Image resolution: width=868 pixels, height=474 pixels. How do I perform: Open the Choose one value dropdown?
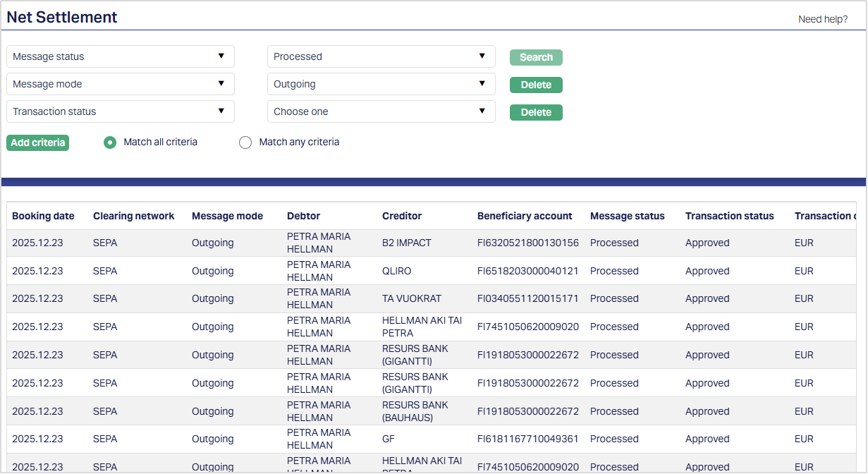381,111
